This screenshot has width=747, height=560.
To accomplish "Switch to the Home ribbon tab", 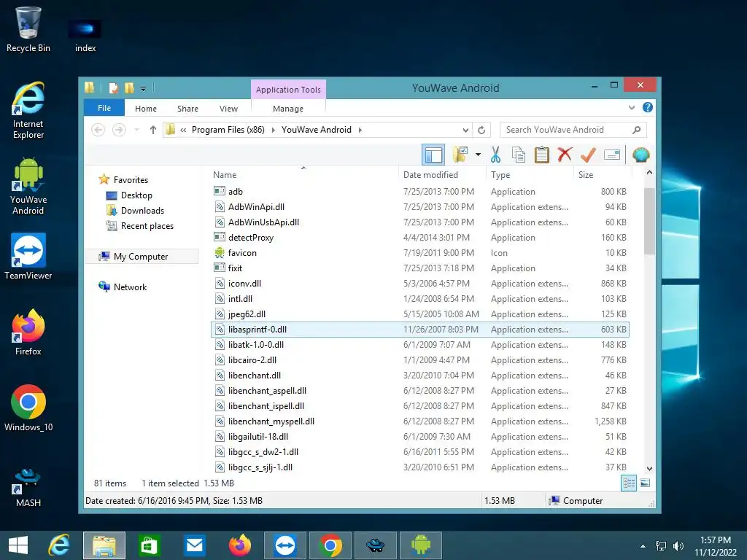I will (146, 109).
